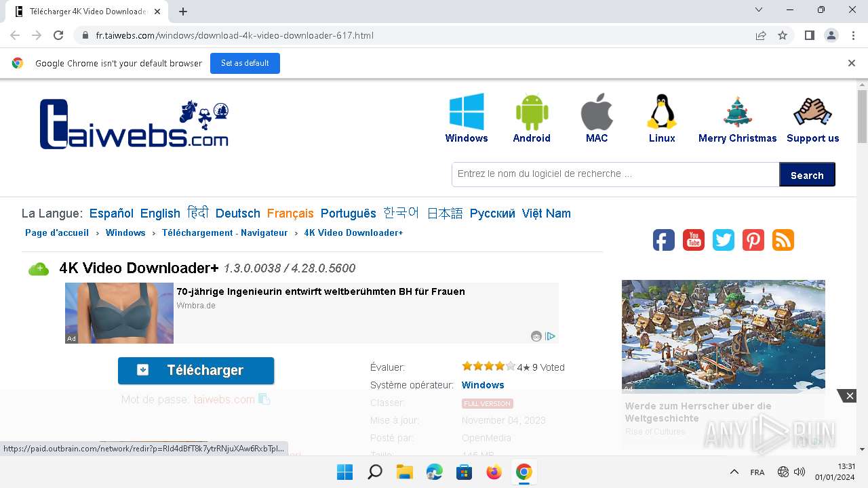This screenshot has height=488, width=868.
Task: Open the tab search dropdown arrow
Action: [759, 10]
